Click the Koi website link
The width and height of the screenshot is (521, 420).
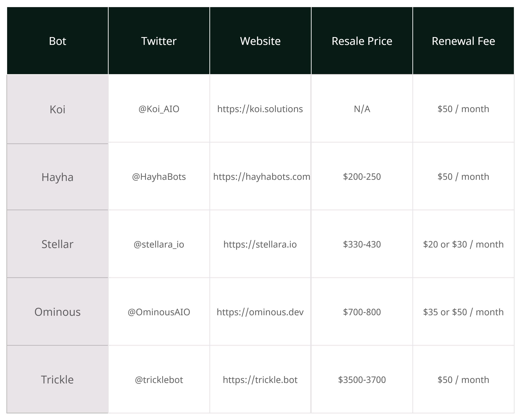tap(260, 109)
